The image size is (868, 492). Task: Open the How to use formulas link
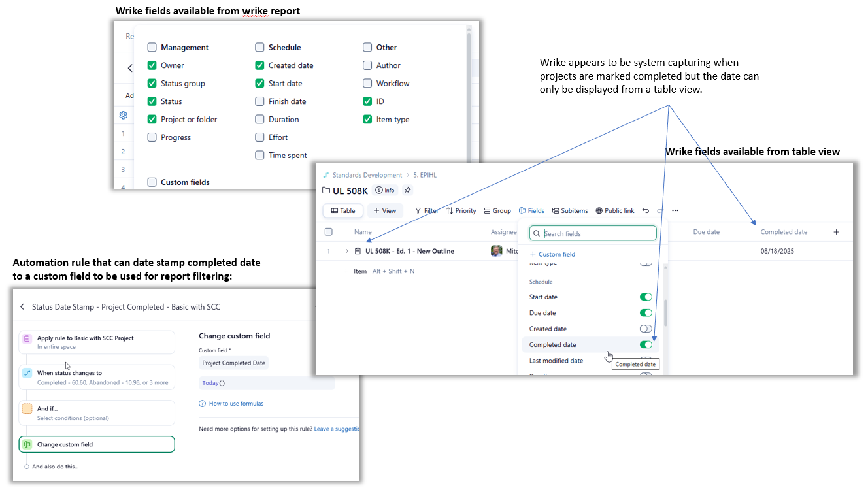236,404
